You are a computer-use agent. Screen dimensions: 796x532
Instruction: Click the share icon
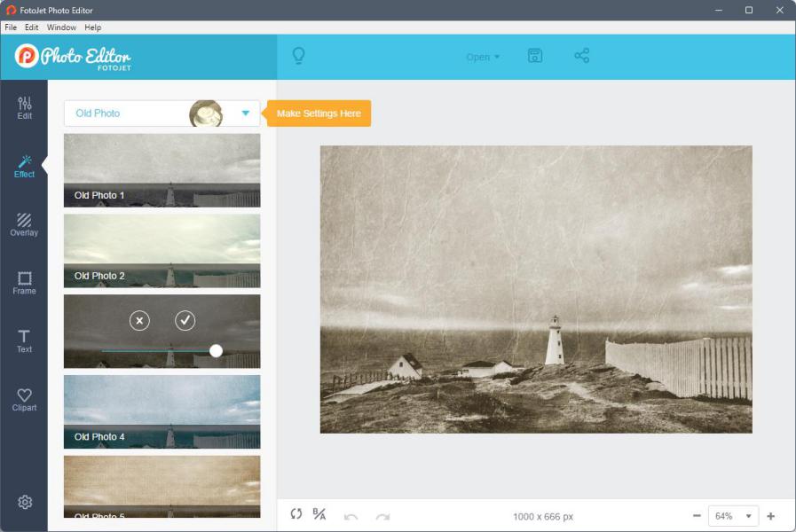582,55
